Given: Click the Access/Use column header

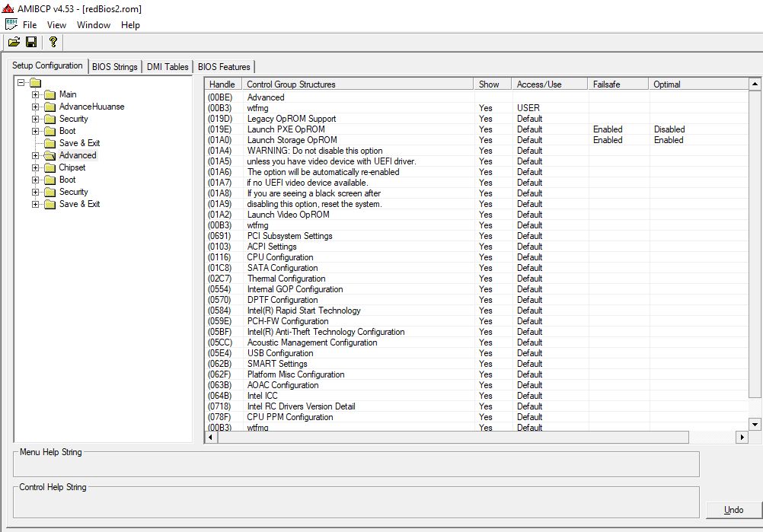Looking at the screenshot, I should tap(549, 84).
